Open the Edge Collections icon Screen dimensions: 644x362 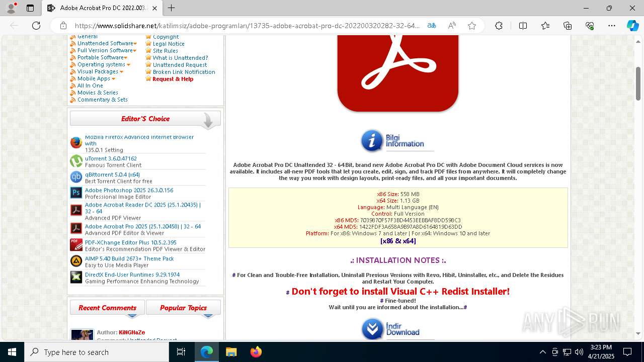pos(568,26)
